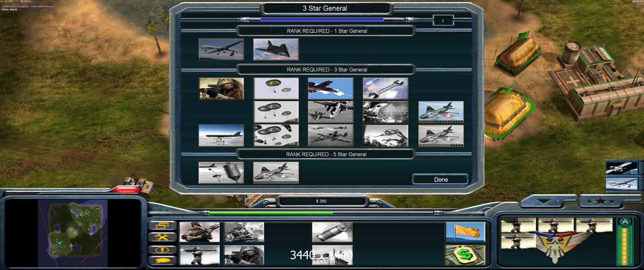Select the second-level Paradrop with three parachutes
Screen dimensions: 644x270
tap(276, 112)
